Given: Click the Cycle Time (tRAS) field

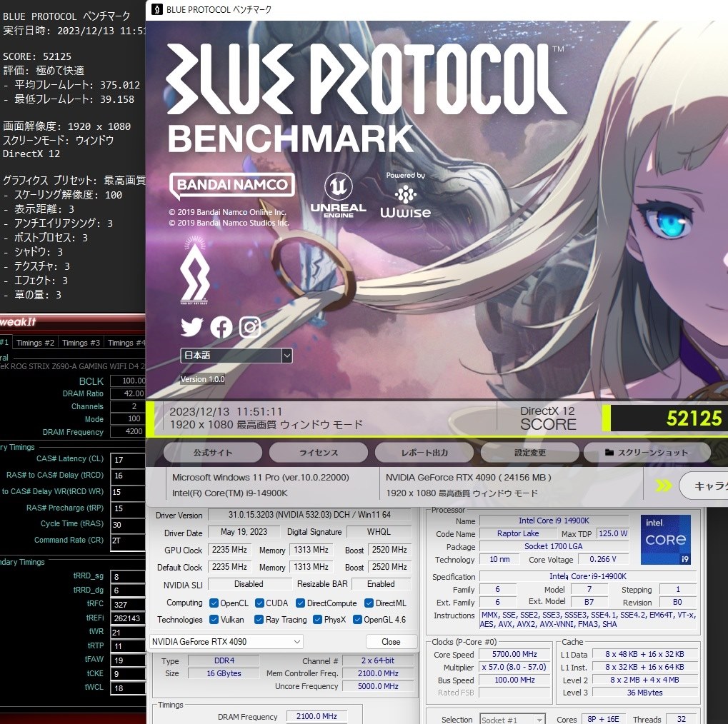Looking at the screenshot, I should [128, 524].
